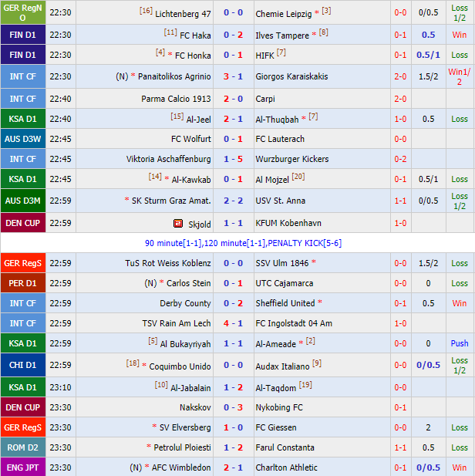Screen dimensions: 475x476
Task: Click the GER RegNO league badge
Action: click(x=22, y=12)
